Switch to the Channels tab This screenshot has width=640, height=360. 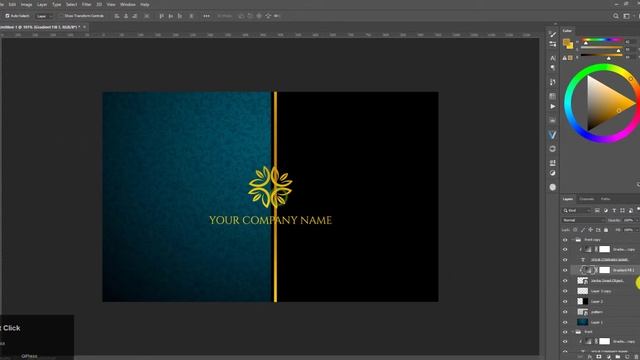coord(587,199)
